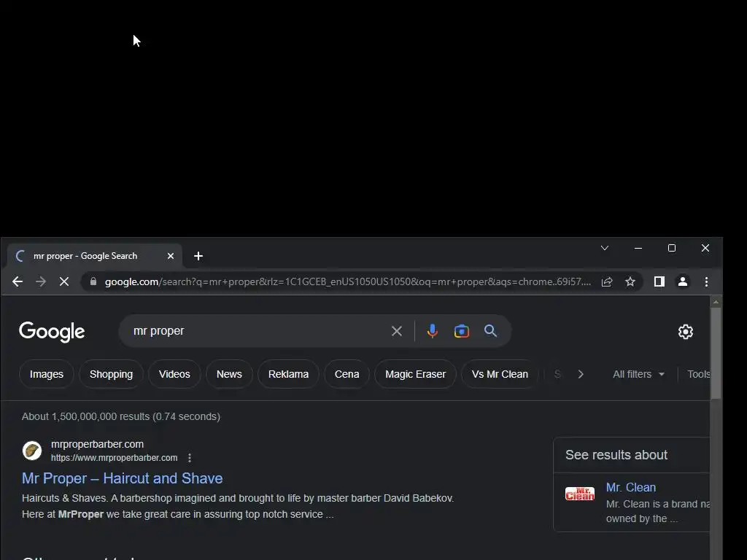Screen dimensions: 747x560
Task: Open Google quick settings gear
Action: click(x=686, y=332)
